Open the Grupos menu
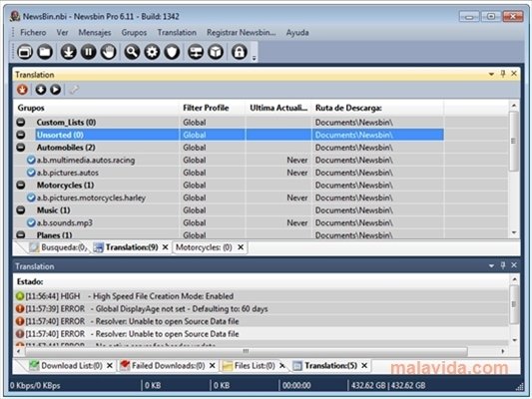This screenshot has height=399, width=532. coord(134,33)
